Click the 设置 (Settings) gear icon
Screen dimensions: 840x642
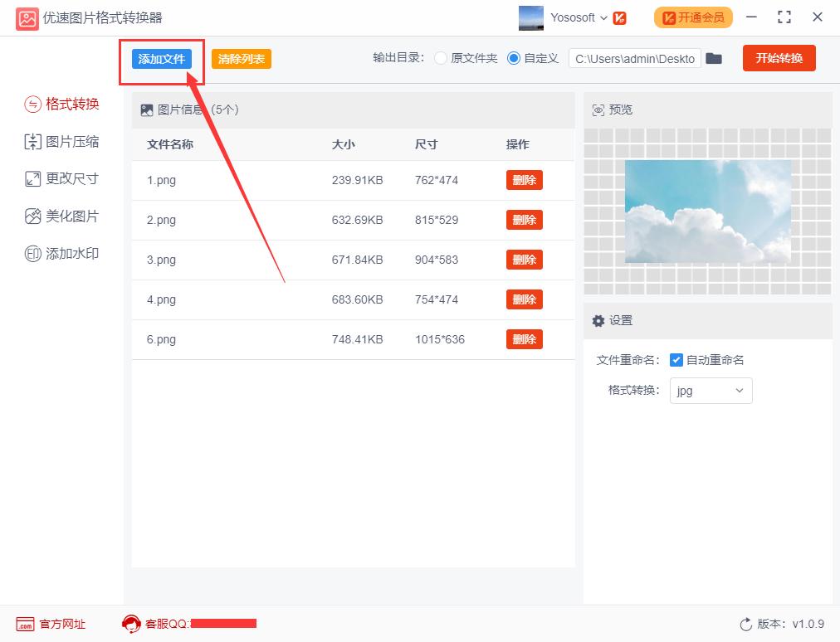coord(598,320)
